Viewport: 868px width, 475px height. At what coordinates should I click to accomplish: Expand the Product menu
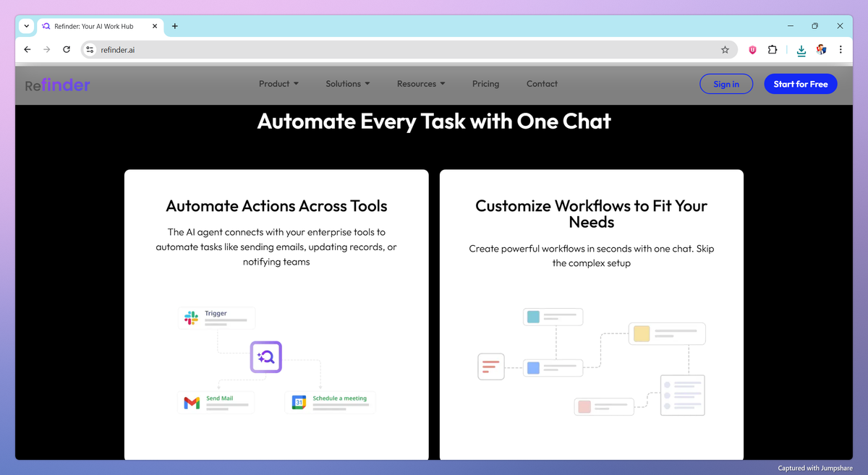(x=279, y=84)
